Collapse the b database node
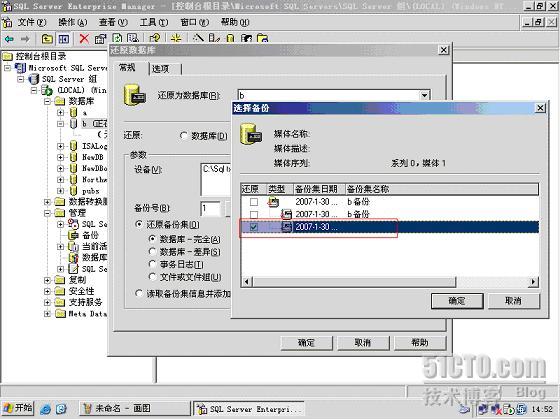The image size is (560, 420). pos(60,124)
